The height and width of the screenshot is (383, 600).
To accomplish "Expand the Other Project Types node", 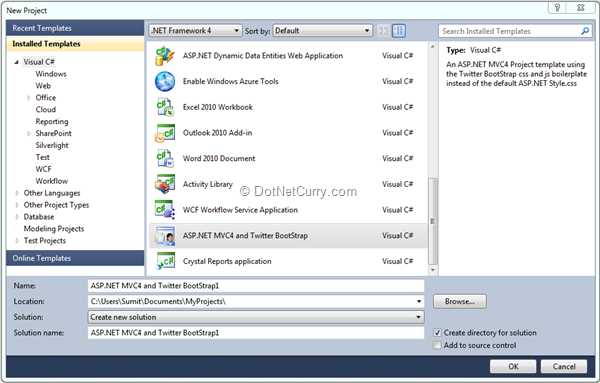I will pyautogui.click(x=17, y=205).
